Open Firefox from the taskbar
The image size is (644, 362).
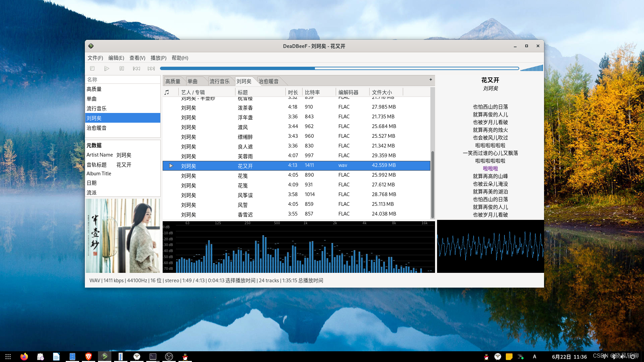point(24,357)
